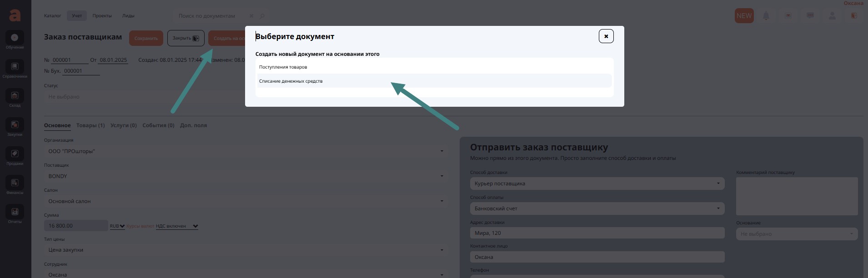Screen dimensions: 868x278
Task: Click the Курсы валют link
Action: (140, 226)
